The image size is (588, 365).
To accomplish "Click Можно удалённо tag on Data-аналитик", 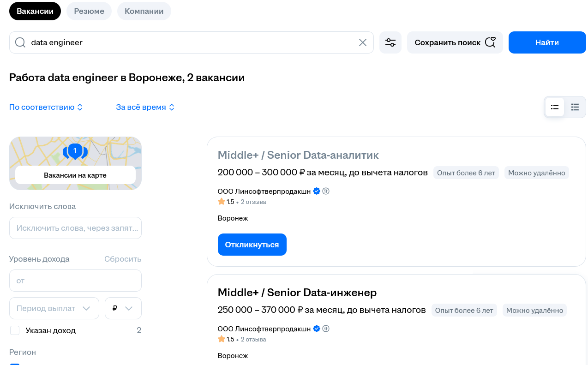I will pos(537,173).
